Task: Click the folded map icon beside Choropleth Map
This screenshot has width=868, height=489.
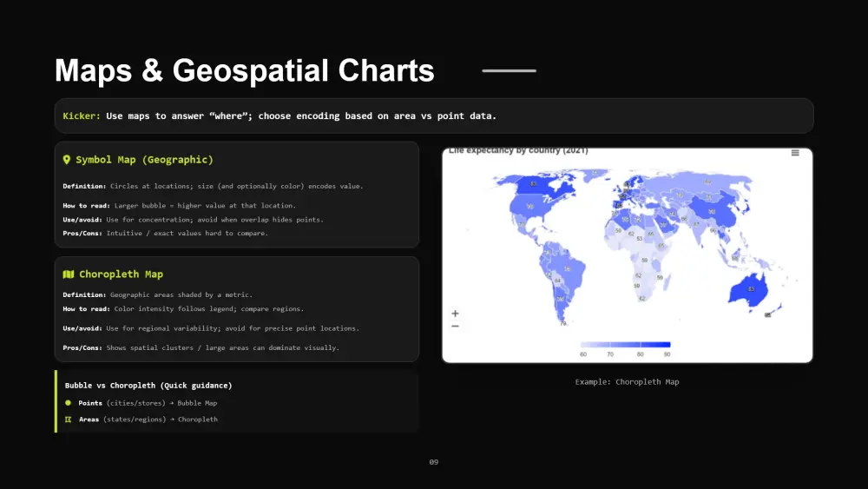Action: (68, 274)
